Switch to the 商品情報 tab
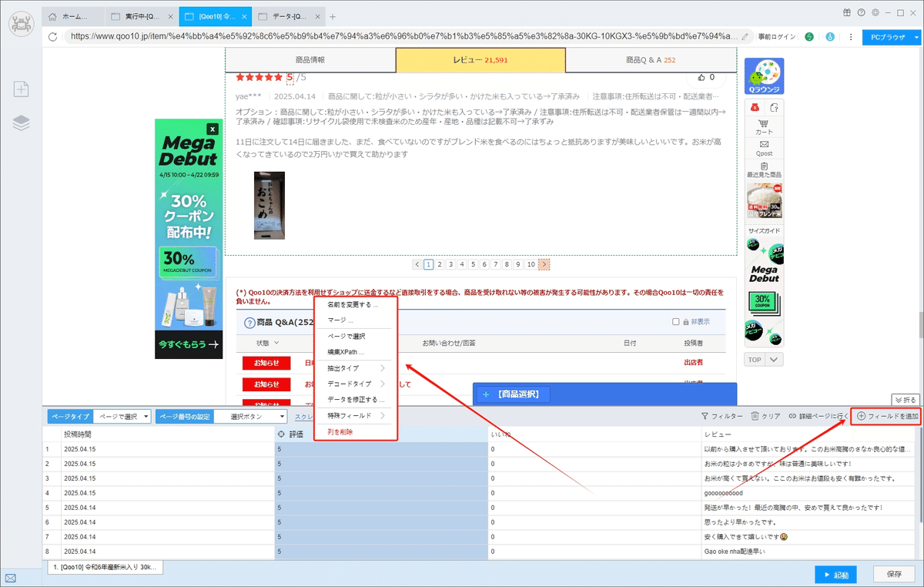 (310, 59)
